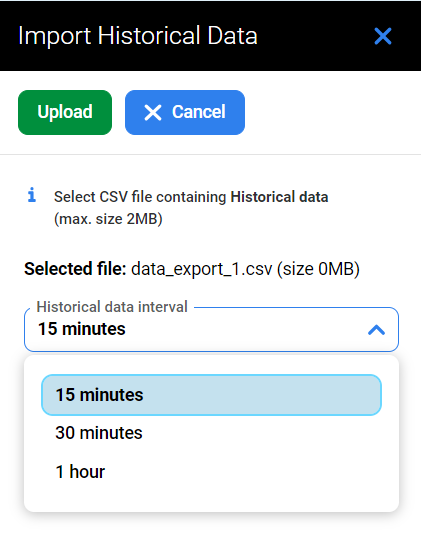Click the X icon inside Cancel button
Image resolution: width=421 pixels, height=537 pixels.
click(153, 113)
